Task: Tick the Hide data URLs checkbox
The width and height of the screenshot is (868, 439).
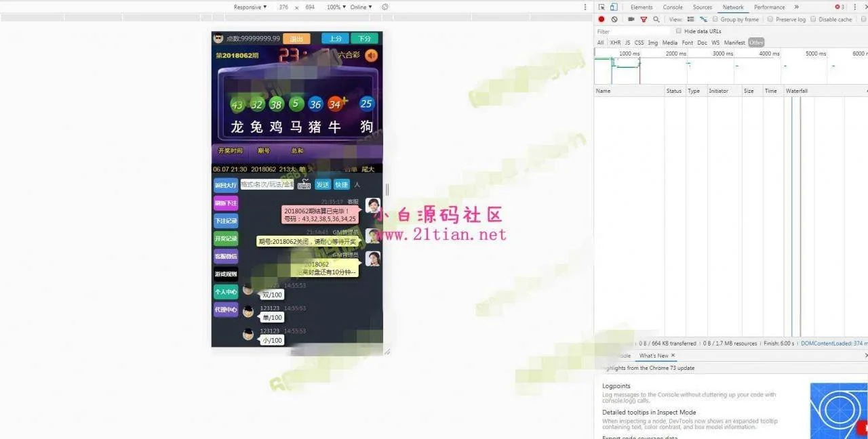Action: click(679, 31)
